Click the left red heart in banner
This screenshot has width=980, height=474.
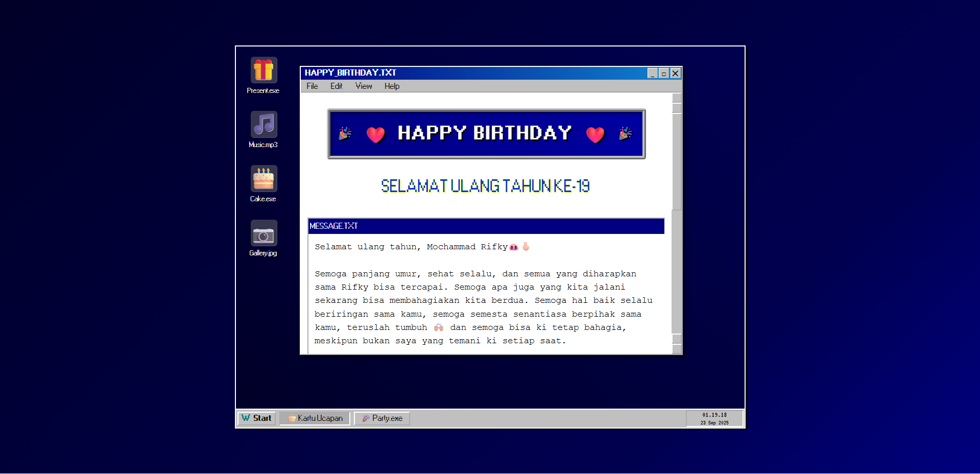(375, 134)
